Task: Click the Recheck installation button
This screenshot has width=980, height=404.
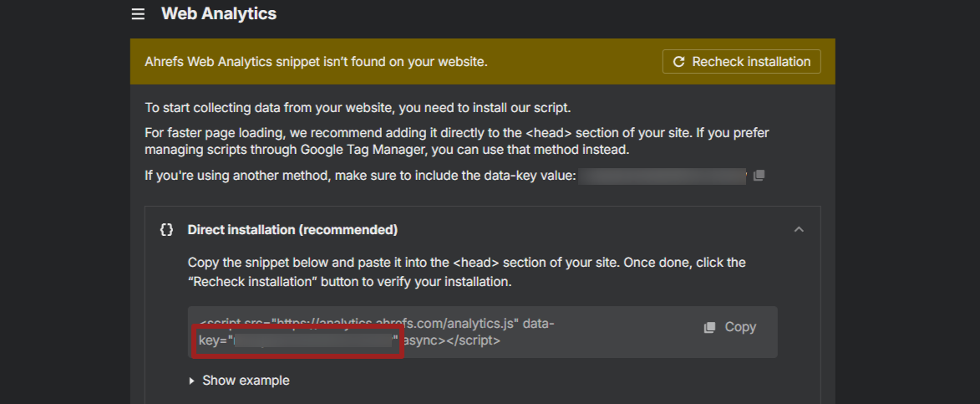Action: click(741, 62)
